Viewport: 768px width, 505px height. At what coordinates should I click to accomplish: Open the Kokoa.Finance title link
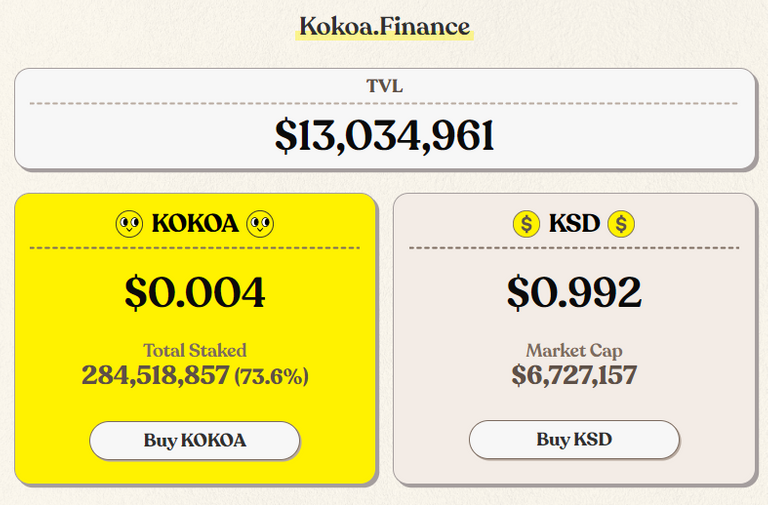[384, 26]
